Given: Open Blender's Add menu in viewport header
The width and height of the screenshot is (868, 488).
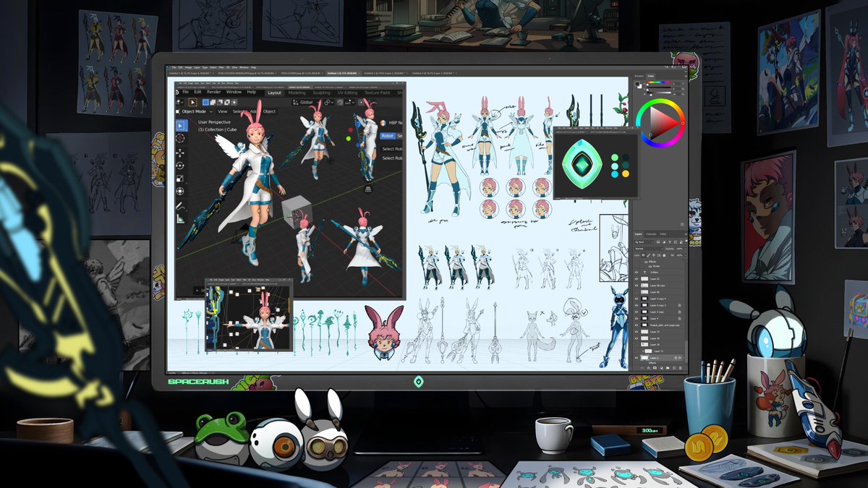Looking at the screenshot, I should [x=252, y=111].
